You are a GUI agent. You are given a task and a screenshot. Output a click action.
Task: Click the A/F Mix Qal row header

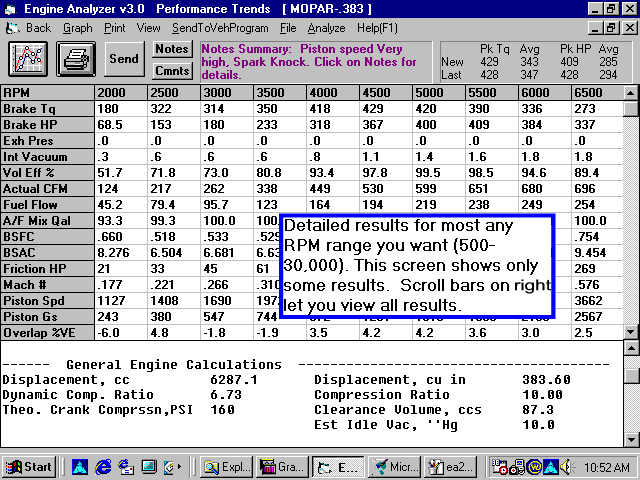click(47, 221)
